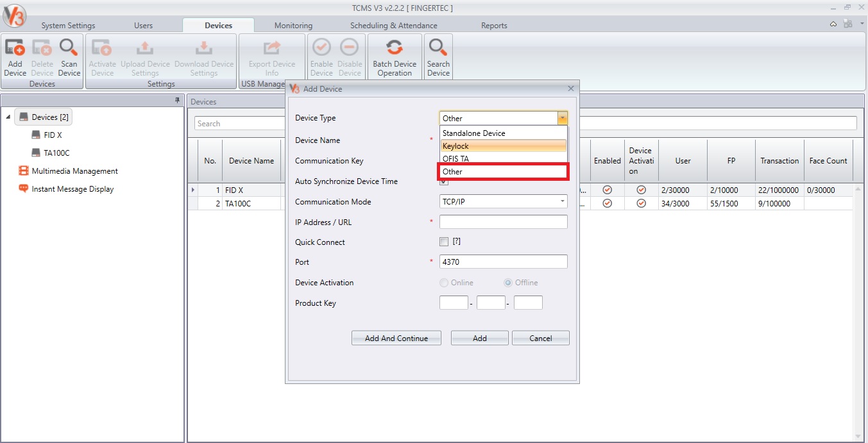Click Enabled checkmark for TA100C row

click(607, 203)
